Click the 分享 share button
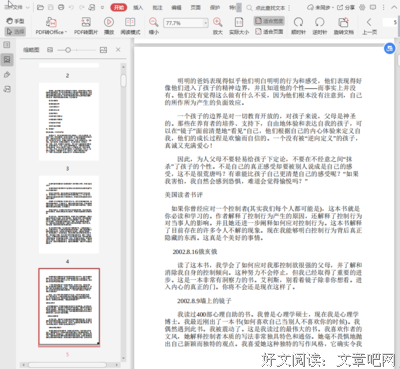The width and height of the screenshot is (400, 369). tap(345, 7)
